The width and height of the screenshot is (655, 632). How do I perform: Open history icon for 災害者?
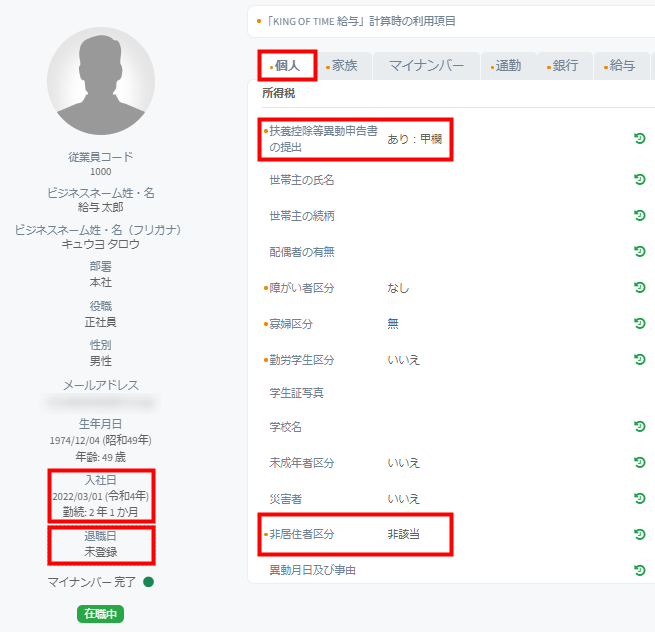click(640, 498)
